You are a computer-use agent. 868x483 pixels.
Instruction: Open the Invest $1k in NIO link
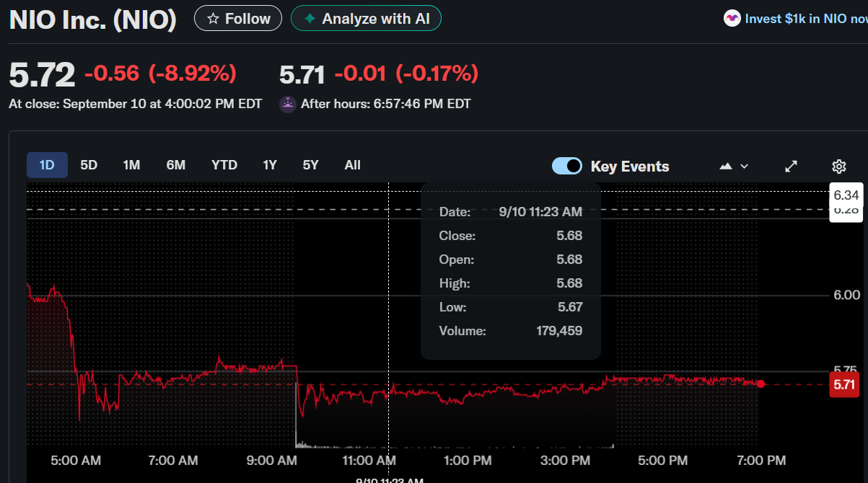(x=796, y=19)
